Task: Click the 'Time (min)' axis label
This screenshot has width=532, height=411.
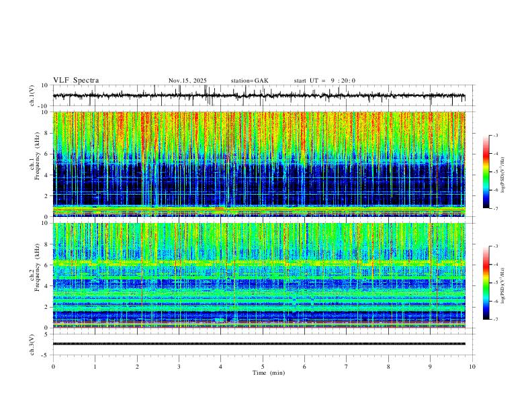Action: pos(269,373)
